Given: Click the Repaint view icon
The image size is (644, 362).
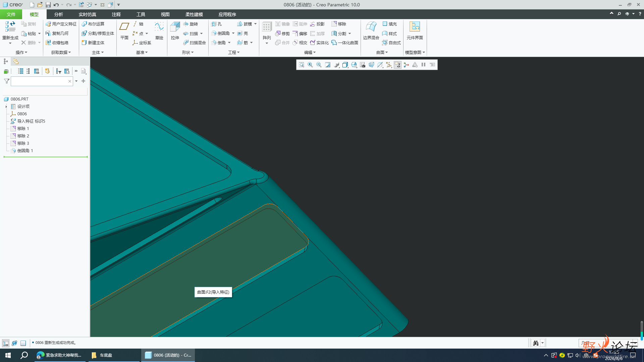Looking at the screenshot, I should 328,65.
